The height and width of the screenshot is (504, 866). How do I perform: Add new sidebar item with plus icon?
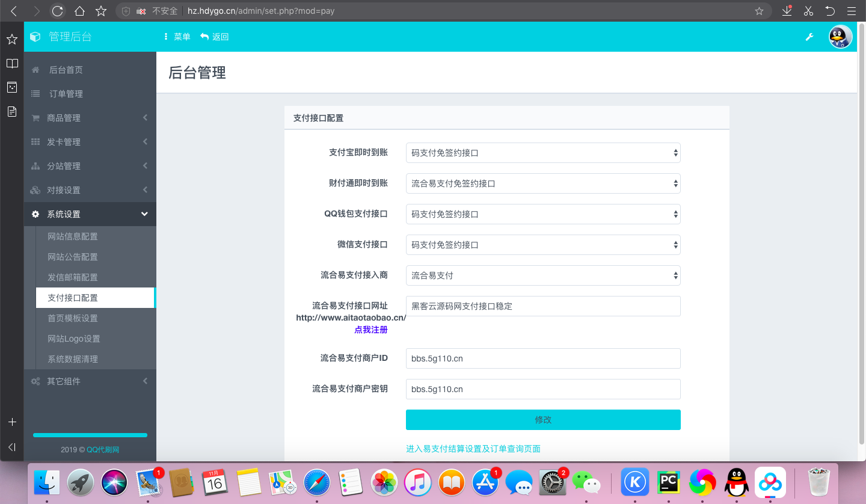click(x=11, y=422)
